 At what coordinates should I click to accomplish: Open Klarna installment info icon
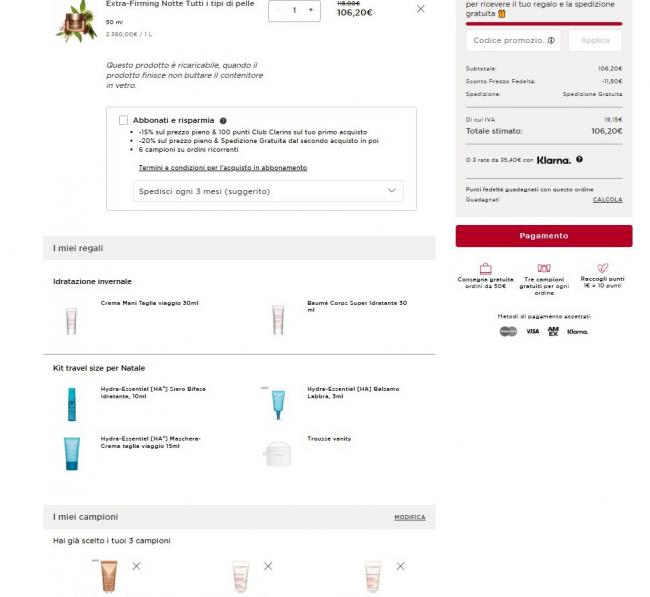point(579,159)
